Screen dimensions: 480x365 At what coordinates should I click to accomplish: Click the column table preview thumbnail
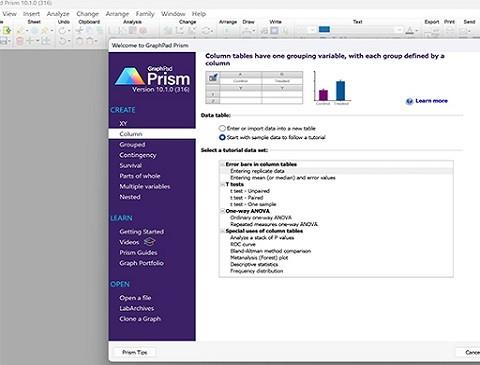[x=254, y=88]
